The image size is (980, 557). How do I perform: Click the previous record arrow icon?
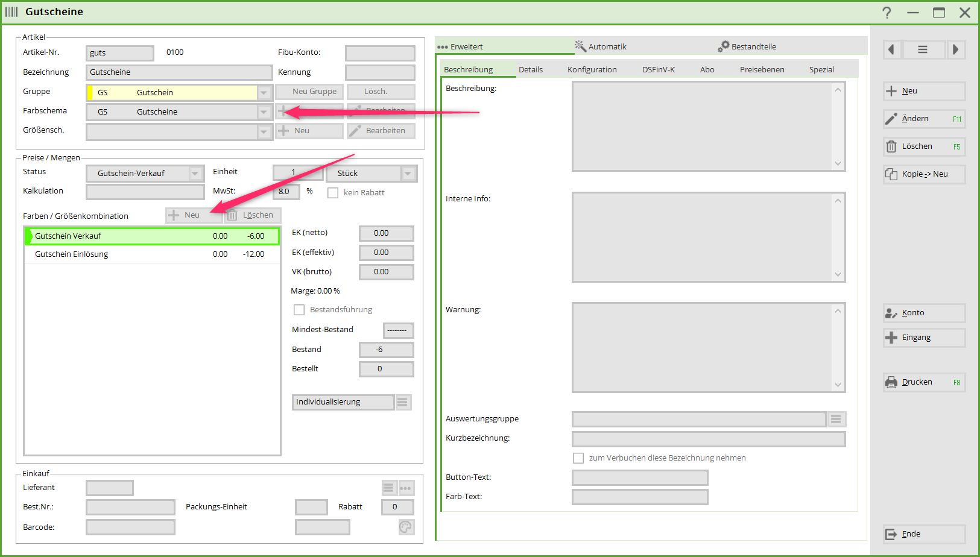[892, 49]
